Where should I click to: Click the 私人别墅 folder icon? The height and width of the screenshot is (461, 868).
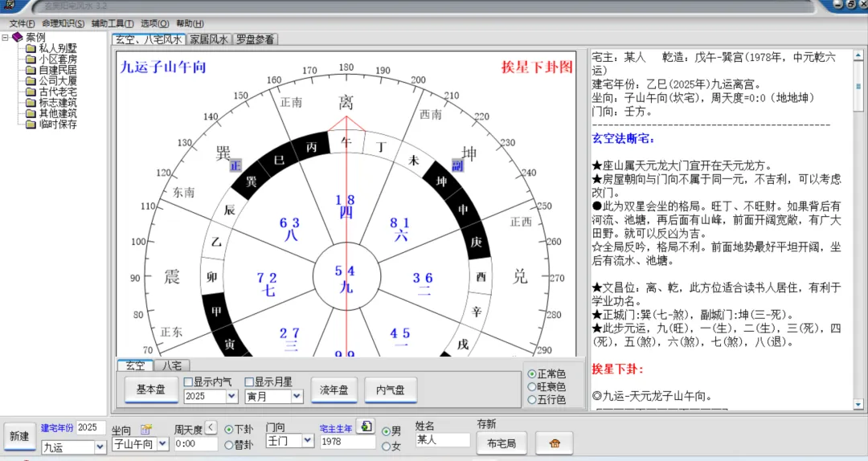[x=31, y=48]
